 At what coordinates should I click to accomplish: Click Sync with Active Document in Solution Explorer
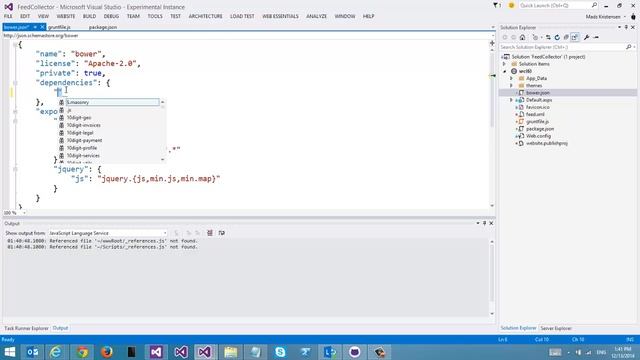[548, 37]
